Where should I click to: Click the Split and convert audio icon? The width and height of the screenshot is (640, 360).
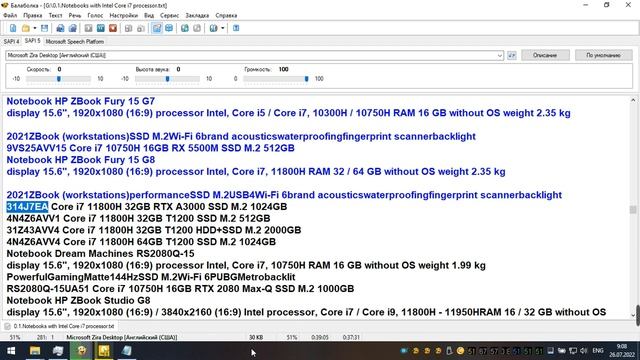[x=73, y=28]
